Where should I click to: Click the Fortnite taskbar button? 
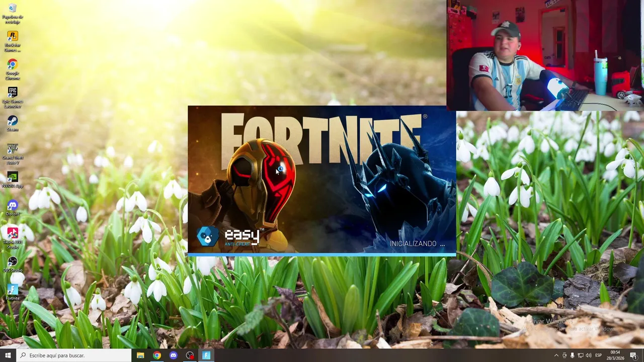click(x=206, y=355)
